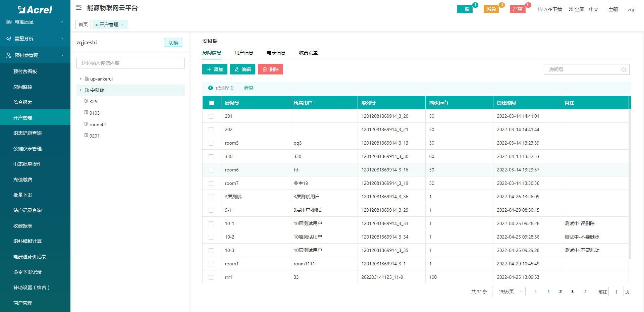Screen dimensions: 644x312
Task: Tick the checkbox for room6 row
Action: click(211, 170)
